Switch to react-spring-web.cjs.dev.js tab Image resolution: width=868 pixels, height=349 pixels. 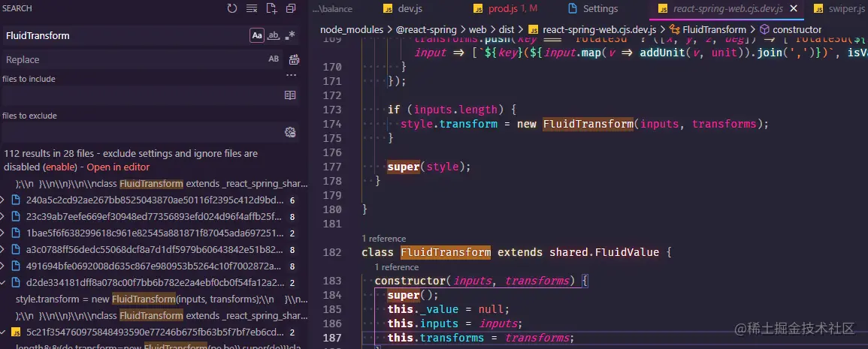727,9
